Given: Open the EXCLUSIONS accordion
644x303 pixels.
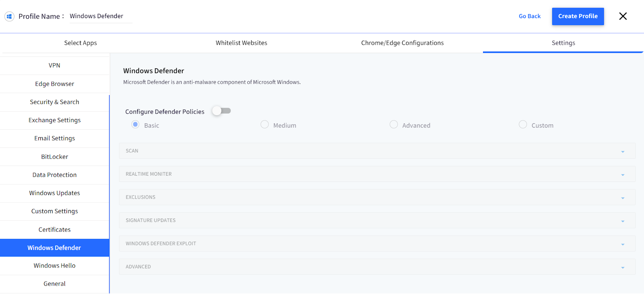Looking at the screenshot, I should point(377,197).
